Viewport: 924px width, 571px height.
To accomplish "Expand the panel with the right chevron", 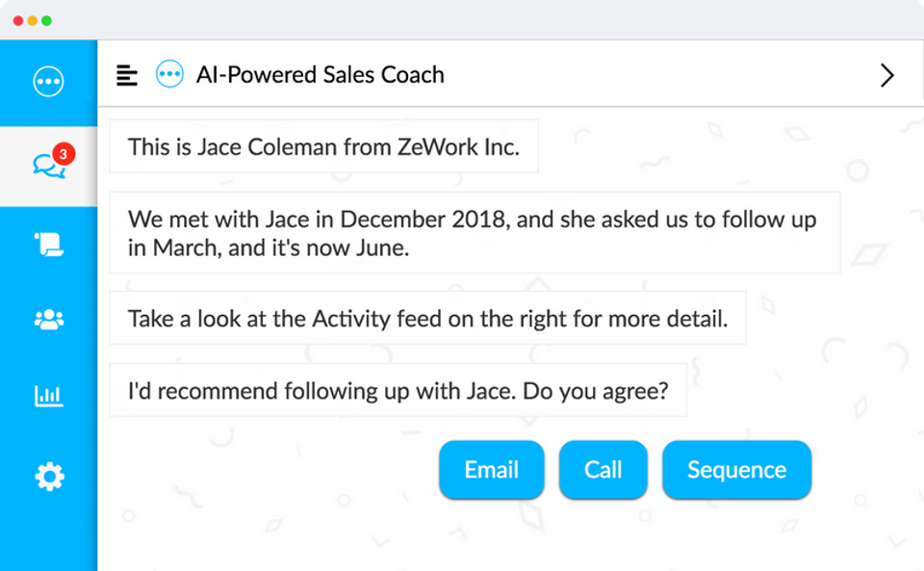I will (886, 75).
